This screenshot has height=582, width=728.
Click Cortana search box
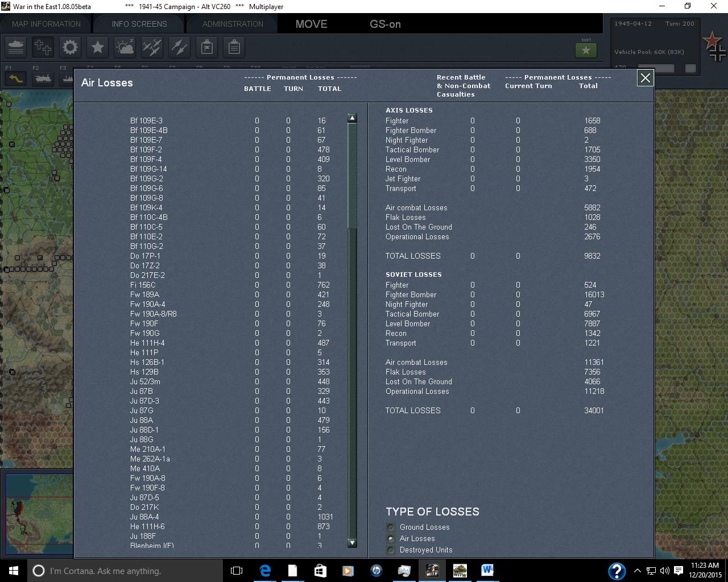(x=125, y=571)
